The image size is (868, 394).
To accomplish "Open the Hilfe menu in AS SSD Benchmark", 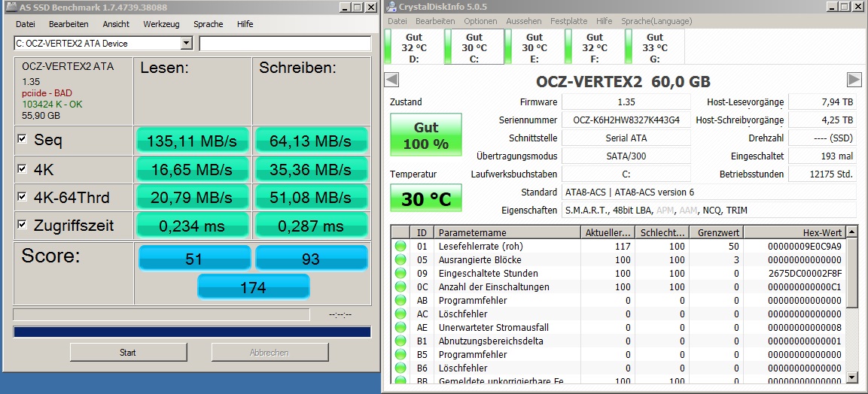I will click(x=245, y=24).
